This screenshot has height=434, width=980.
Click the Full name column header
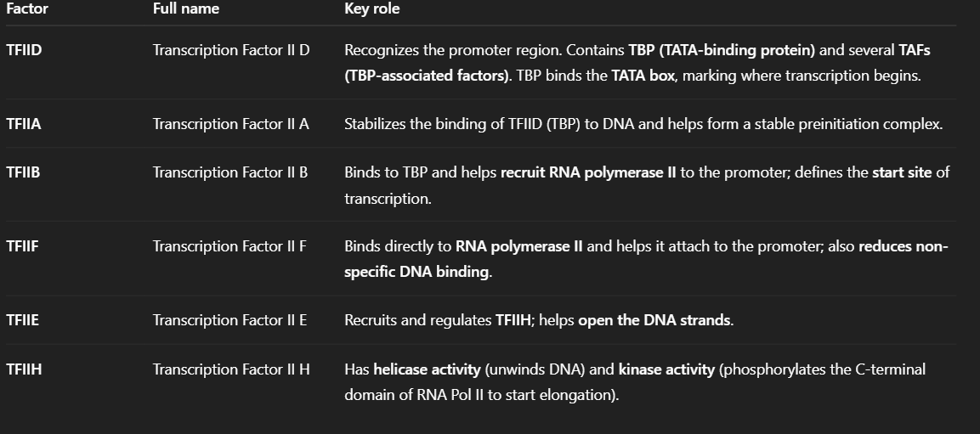coord(186,8)
